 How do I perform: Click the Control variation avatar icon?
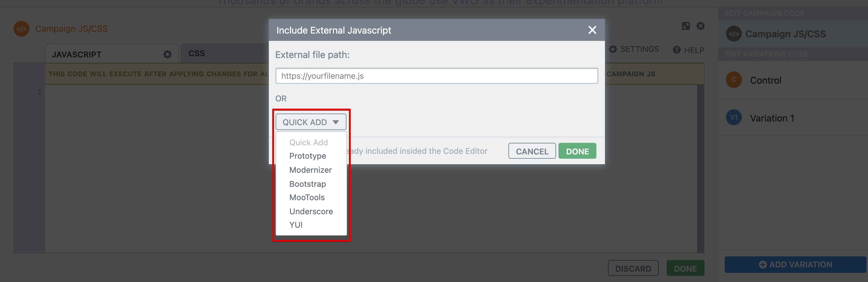734,80
